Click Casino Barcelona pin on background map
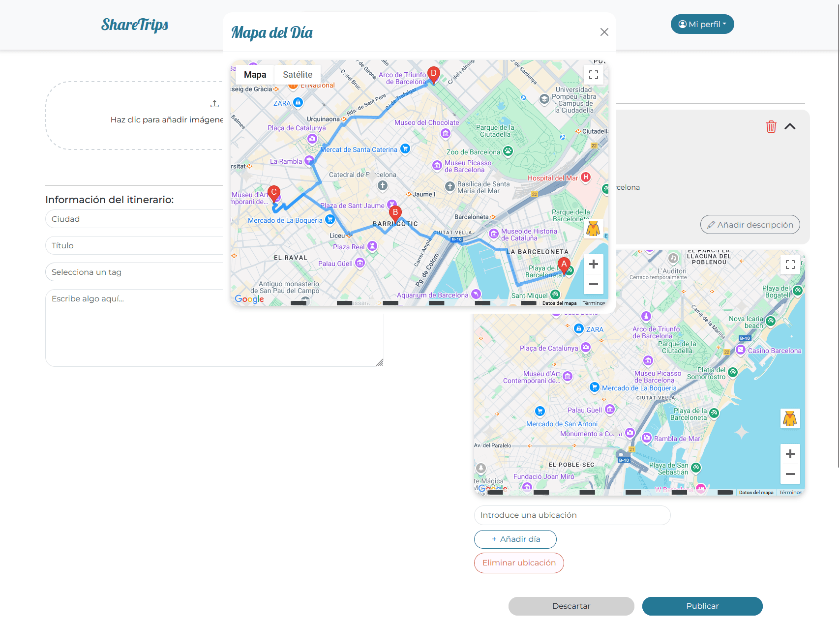Viewport: 840px width, 621px height. (x=741, y=350)
